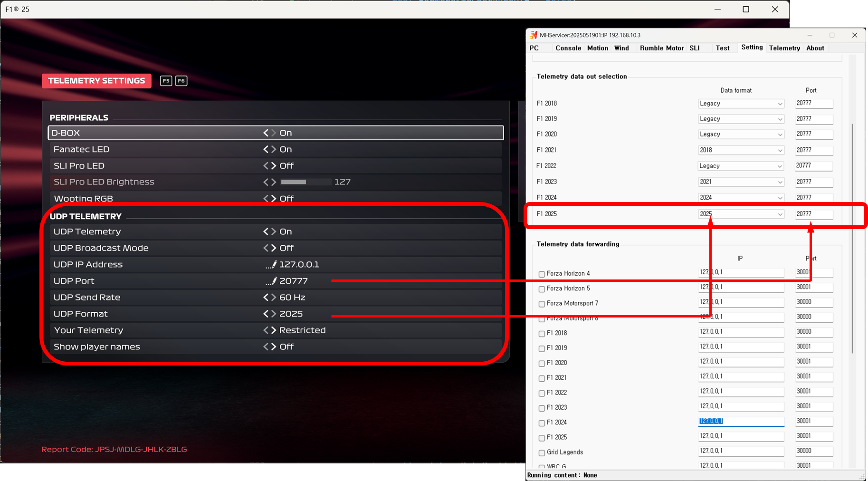Click the right arrow for D-BOX setting
This screenshot has height=481, width=868.
(x=274, y=133)
